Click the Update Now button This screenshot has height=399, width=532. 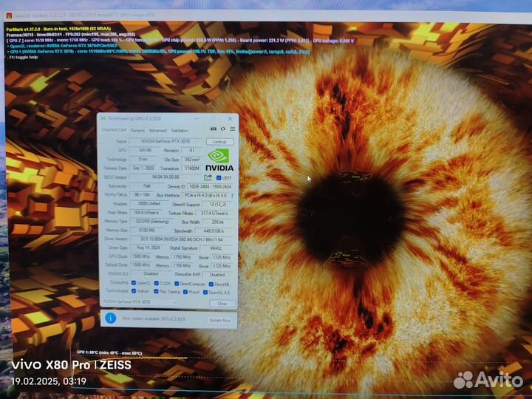click(x=220, y=320)
